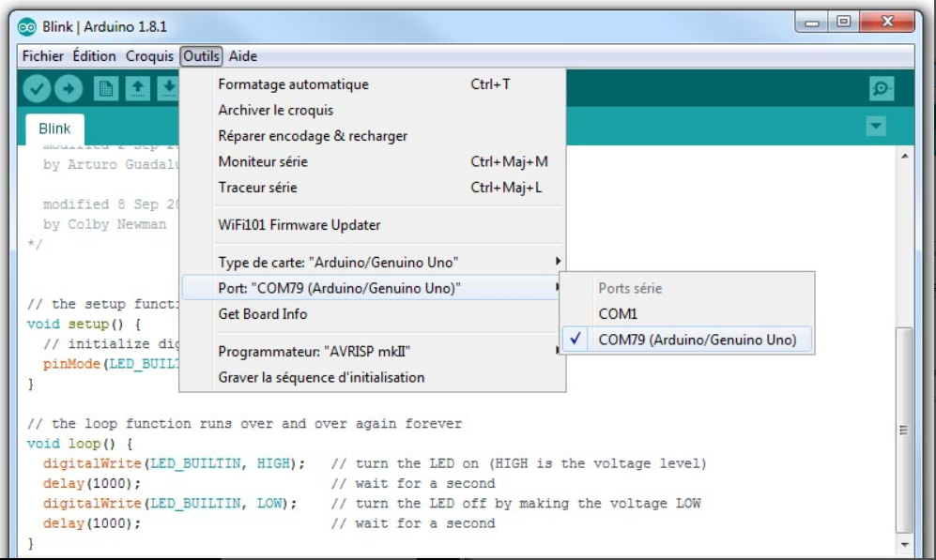Click the New sketch toolbar icon

106,88
